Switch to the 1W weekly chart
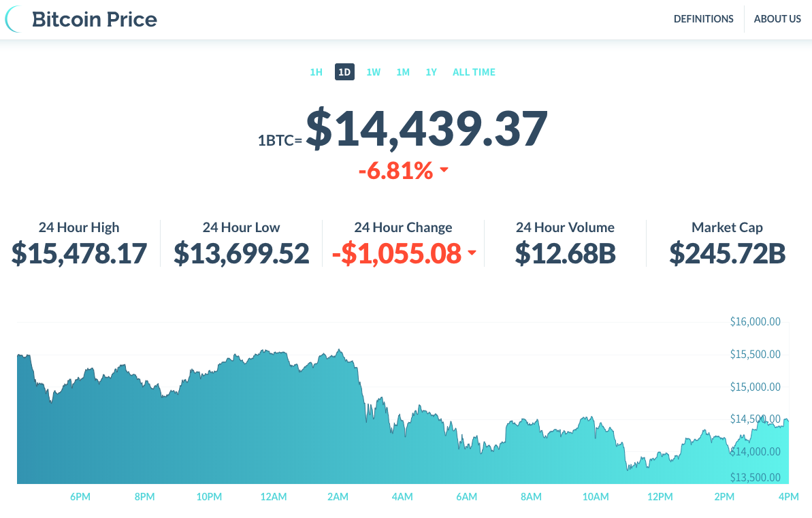This screenshot has height=518, width=812. click(x=373, y=71)
